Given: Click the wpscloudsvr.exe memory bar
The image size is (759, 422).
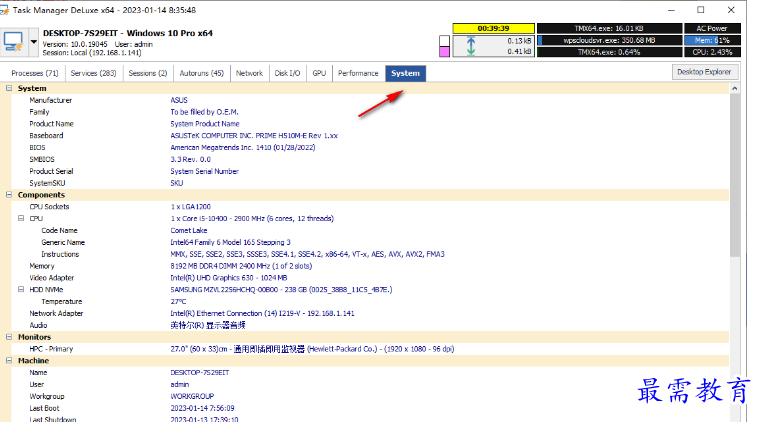Looking at the screenshot, I should 609,40.
